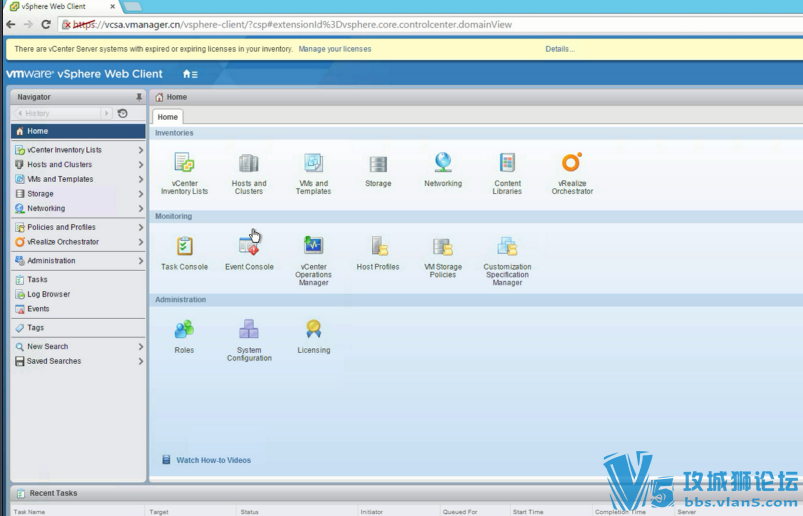Viewport: 803px width, 516px height.
Task: Open the Host Profiles icon
Action: click(379, 246)
